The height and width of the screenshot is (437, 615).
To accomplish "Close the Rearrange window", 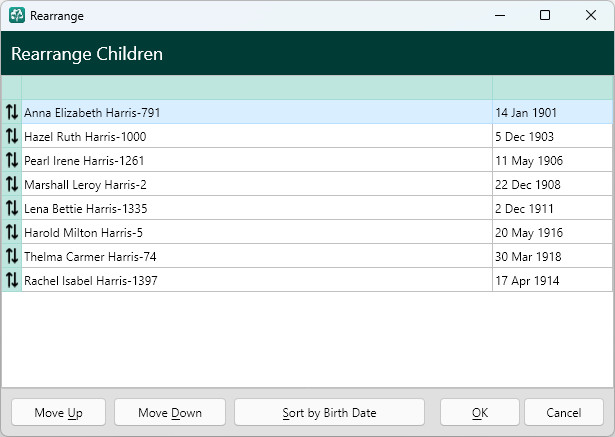I will coord(591,15).
